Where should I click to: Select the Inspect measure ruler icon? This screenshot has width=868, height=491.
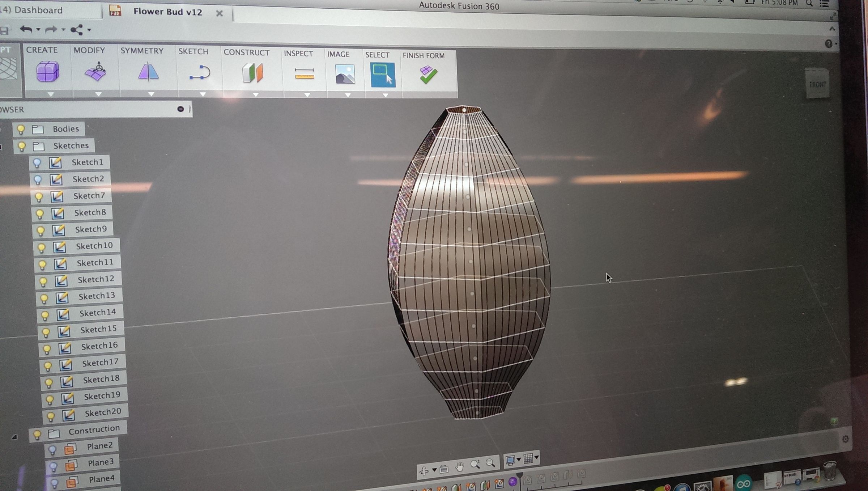pos(304,74)
